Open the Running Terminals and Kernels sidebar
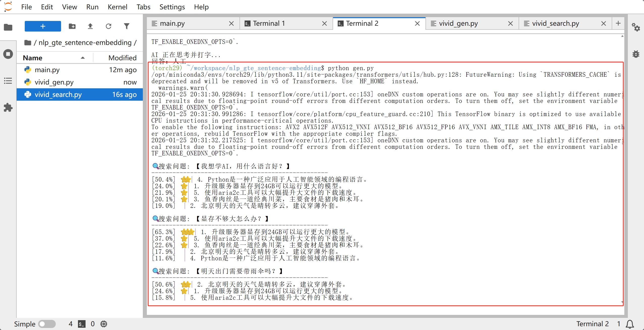The width and height of the screenshot is (644, 330). [x=8, y=54]
